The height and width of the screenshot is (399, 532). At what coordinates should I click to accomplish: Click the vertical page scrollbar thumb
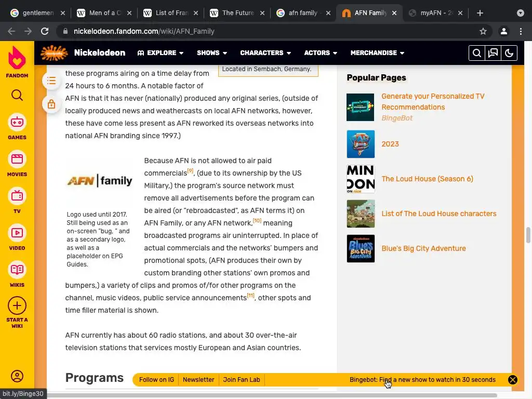528,235
